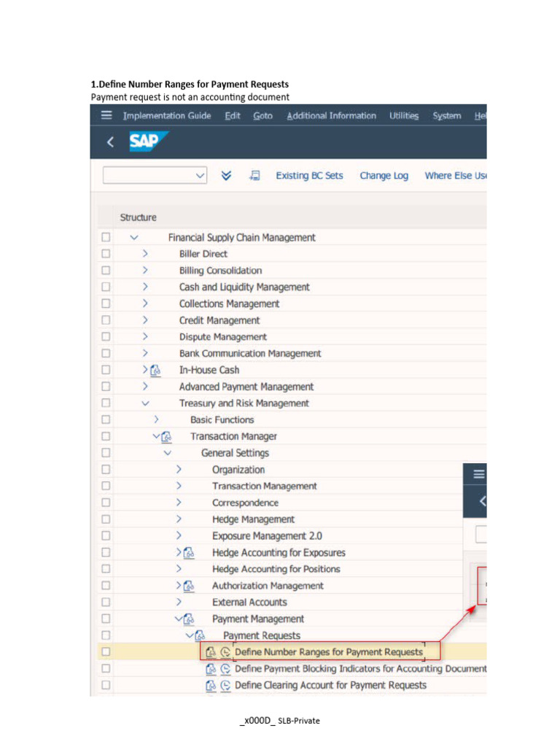Expand the Cash and Liquidity Management node
Image resolution: width=560 pixels, height=747 pixels.
pos(145,287)
